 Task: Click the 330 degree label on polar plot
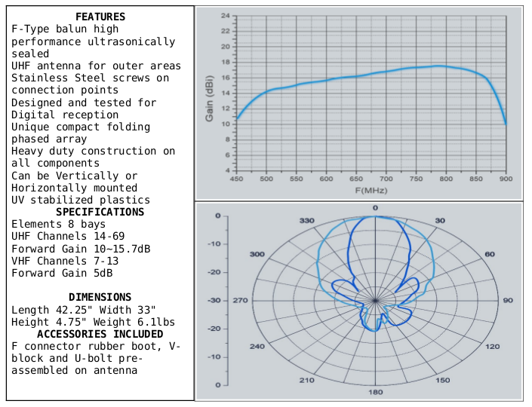click(306, 221)
